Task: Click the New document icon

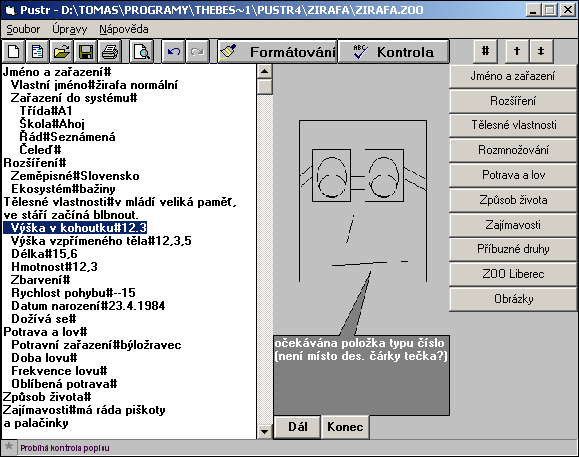Action: point(14,51)
